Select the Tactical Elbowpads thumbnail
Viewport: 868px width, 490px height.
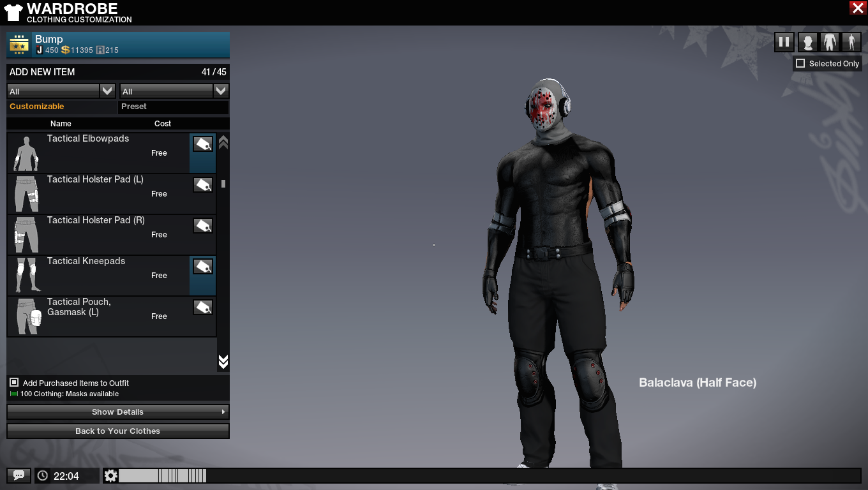tap(26, 153)
